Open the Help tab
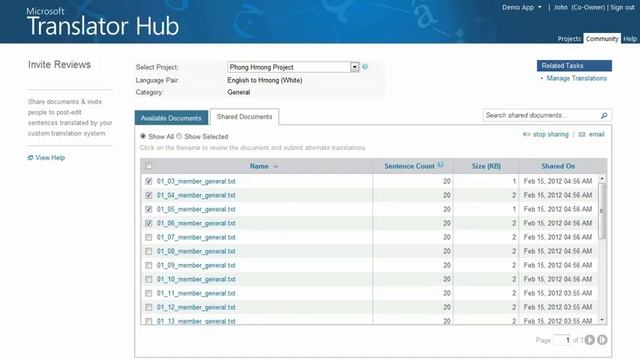Viewport: 640px width, 360px height. click(x=630, y=39)
